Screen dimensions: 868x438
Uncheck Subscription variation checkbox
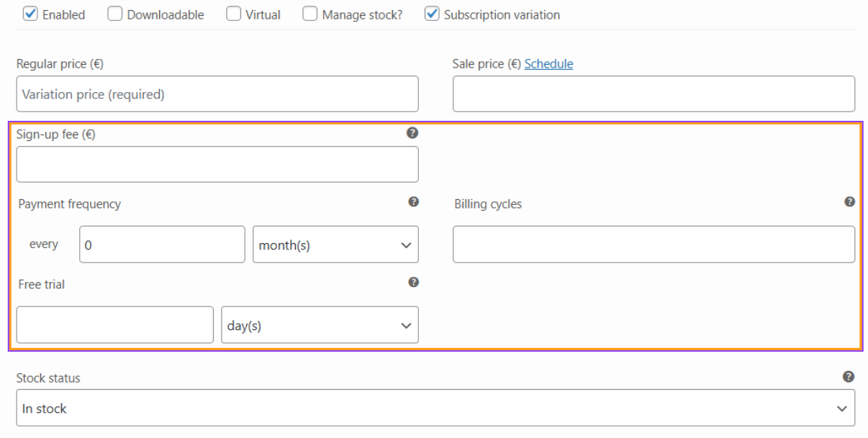pyautogui.click(x=432, y=14)
